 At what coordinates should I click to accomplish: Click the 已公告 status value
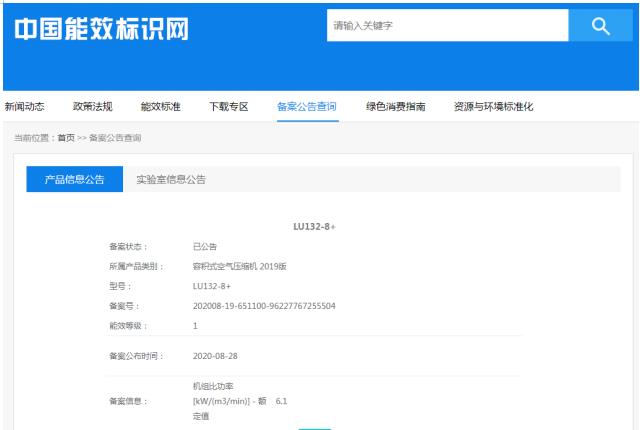coord(204,246)
